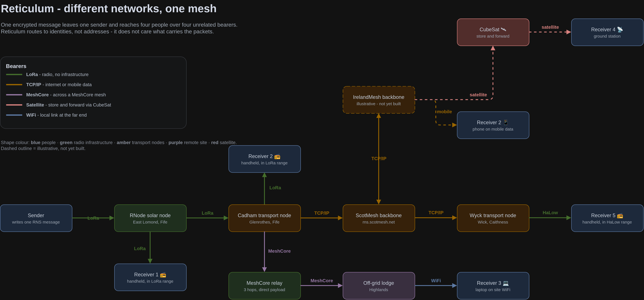The width and height of the screenshot is (644, 300).
Task: Click the radio icon on Receiver 5
Action: (620, 216)
